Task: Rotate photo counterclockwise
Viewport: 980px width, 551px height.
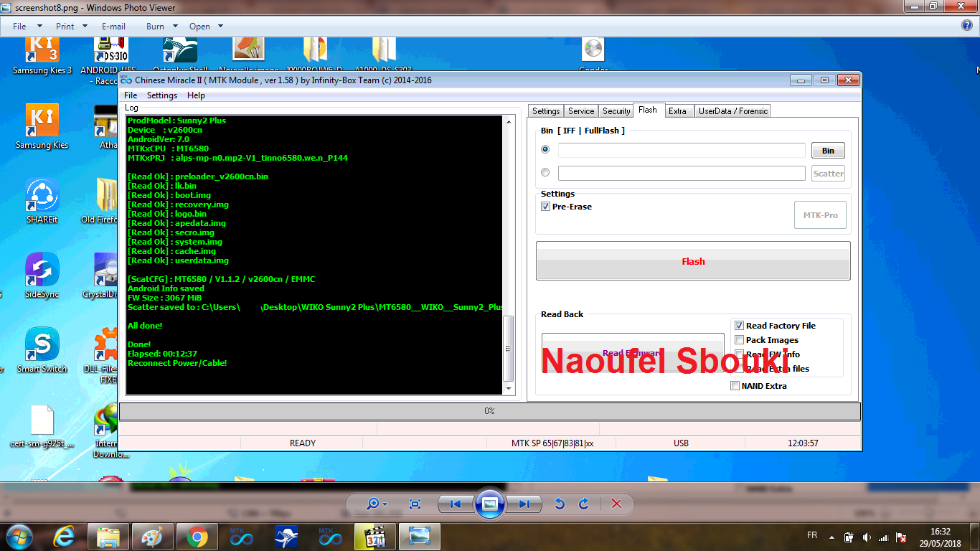Action: pyautogui.click(x=560, y=504)
